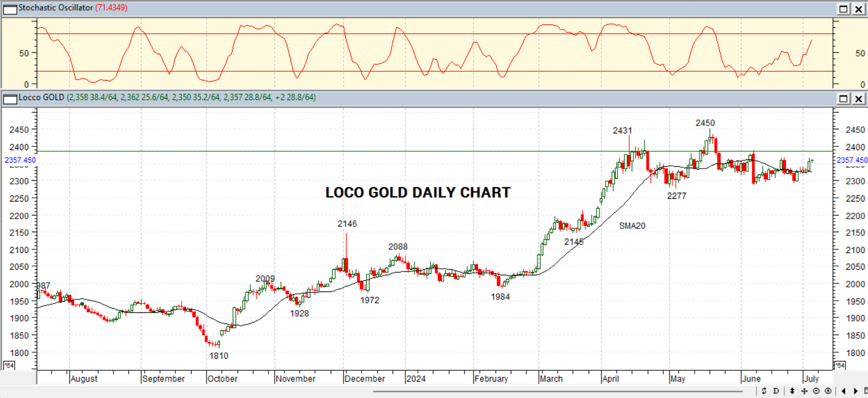Click the scroll left arrow in bottom toolbar
Screen dimensions: 868x398
point(844,391)
